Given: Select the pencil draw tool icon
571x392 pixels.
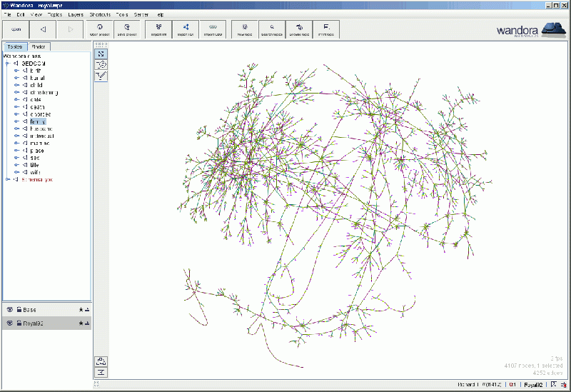Looking at the screenshot, I should coord(101,74).
